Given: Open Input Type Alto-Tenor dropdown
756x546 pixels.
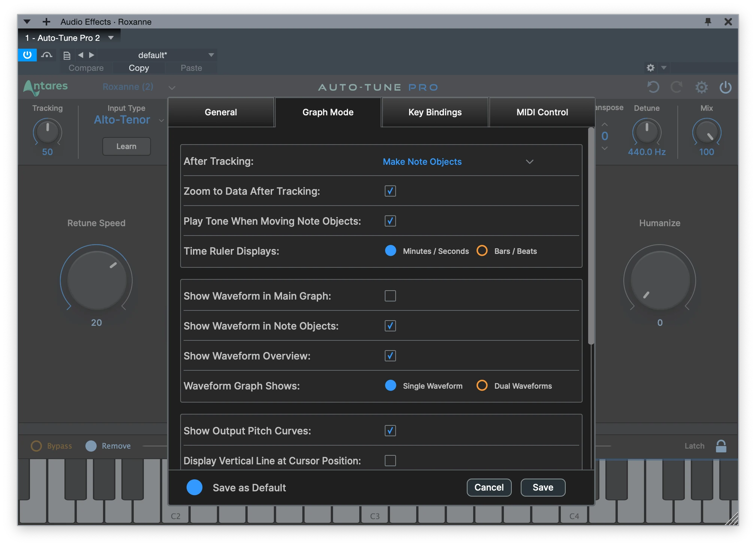Looking at the screenshot, I should tap(161, 121).
